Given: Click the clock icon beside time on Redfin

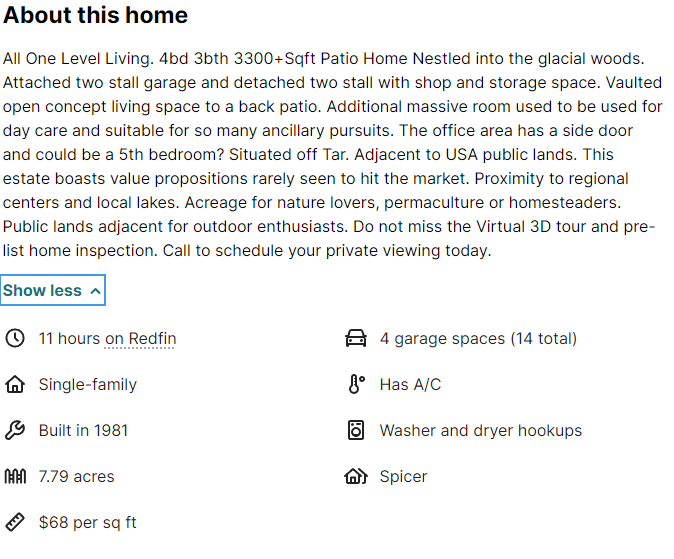Looking at the screenshot, I should pyautogui.click(x=15, y=338).
